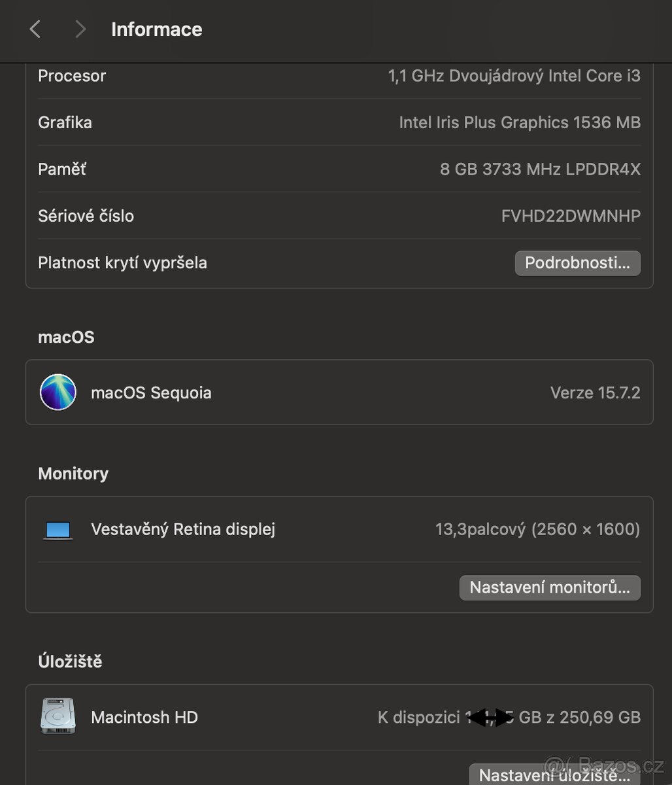Click the Grafika row label

point(65,122)
